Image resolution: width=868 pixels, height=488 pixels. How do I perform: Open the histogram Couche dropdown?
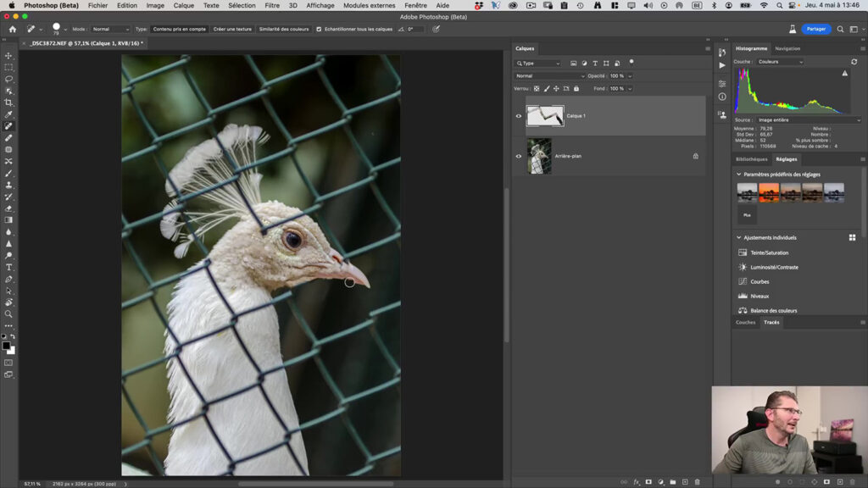click(x=780, y=62)
